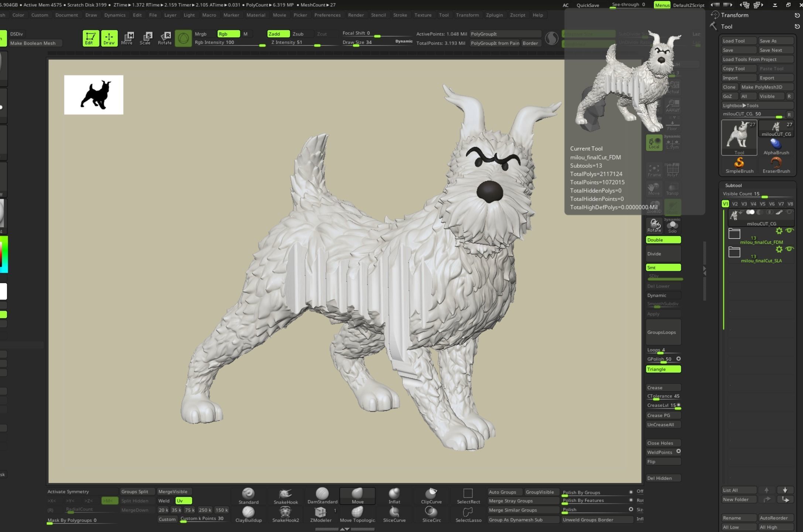Hide the milou_finalCut_FDM folder with eye icon
Viewport: 803px width, 532px height.
pyautogui.click(x=789, y=231)
